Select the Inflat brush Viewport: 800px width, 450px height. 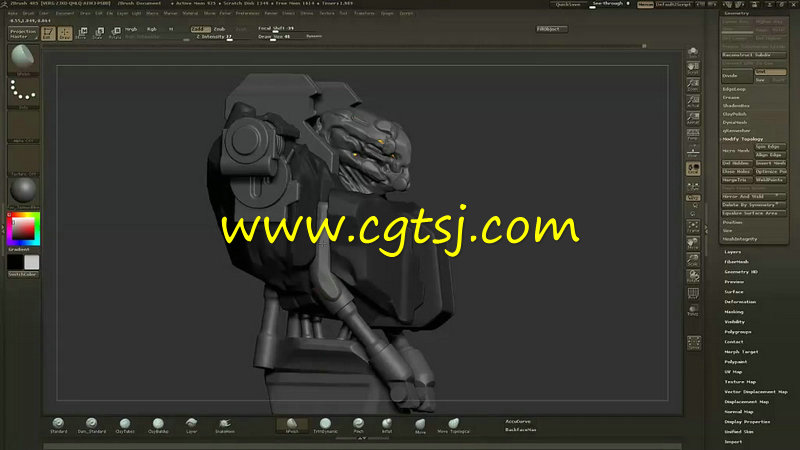pyautogui.click(x=387, y=426)
